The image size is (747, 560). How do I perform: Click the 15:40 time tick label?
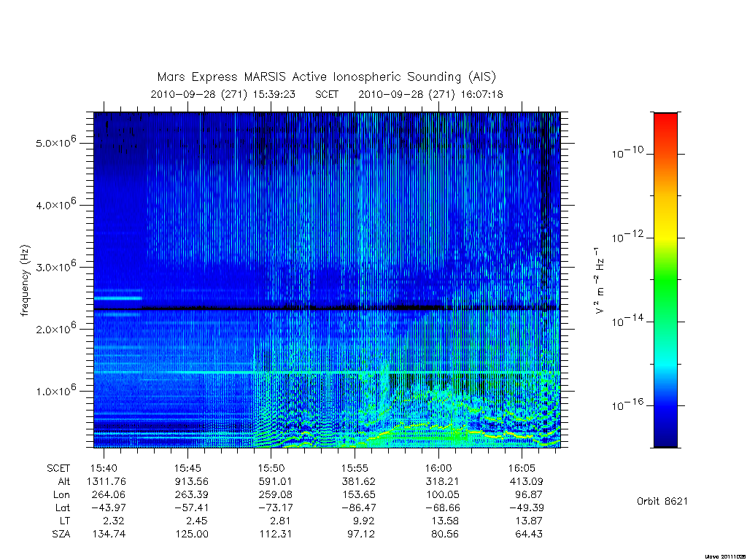tap(104, 469)
